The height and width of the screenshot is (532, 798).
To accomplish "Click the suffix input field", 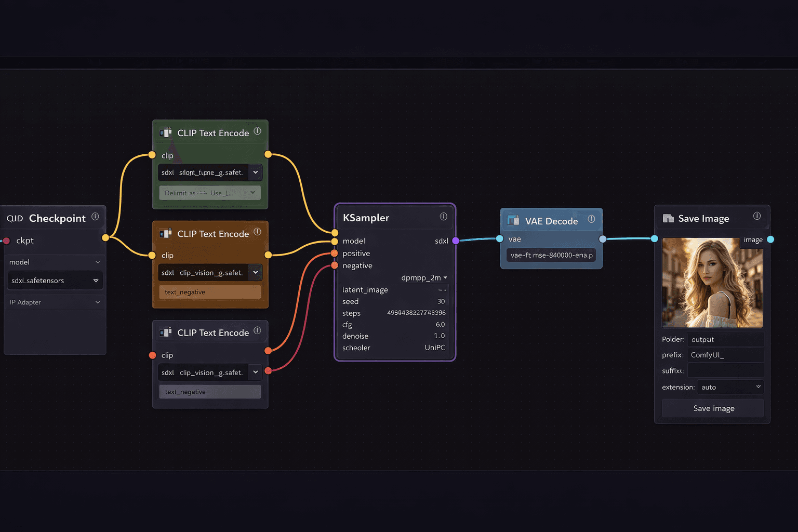I will pyautogui.click(x=725, y=370).
